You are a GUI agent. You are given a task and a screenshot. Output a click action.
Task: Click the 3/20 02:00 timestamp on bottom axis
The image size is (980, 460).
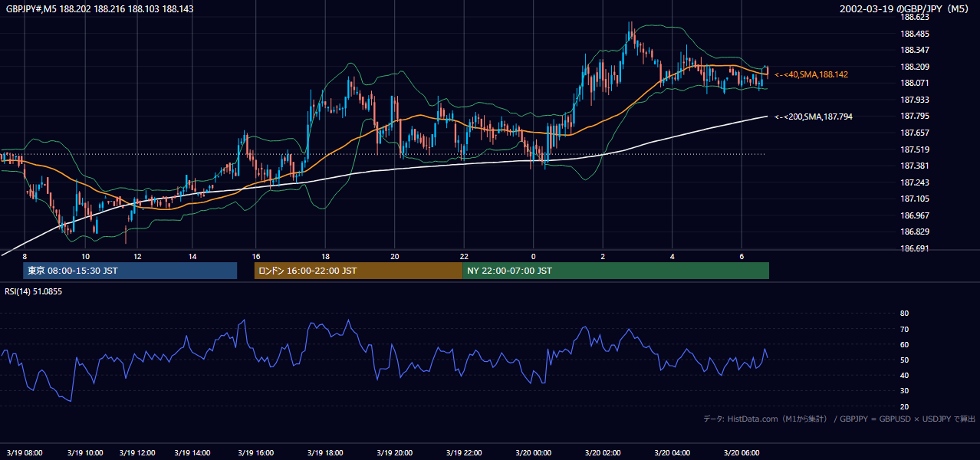coord(603,453)
